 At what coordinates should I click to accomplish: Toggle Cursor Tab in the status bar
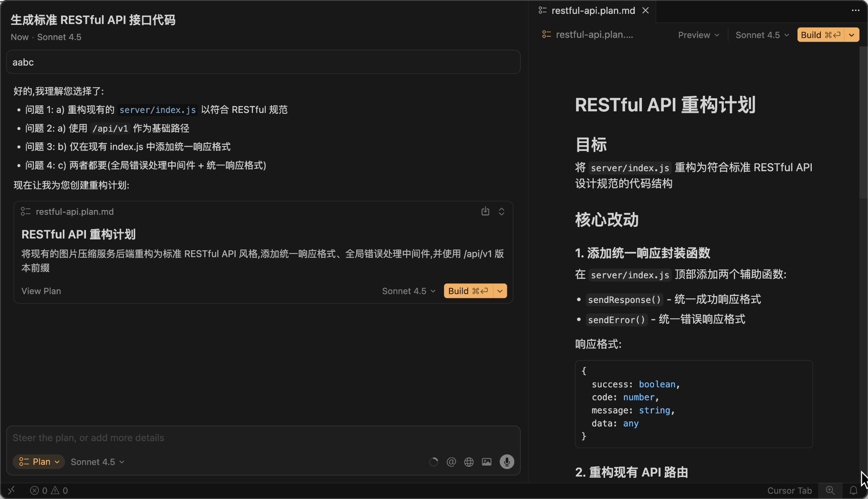coord(789,490)
